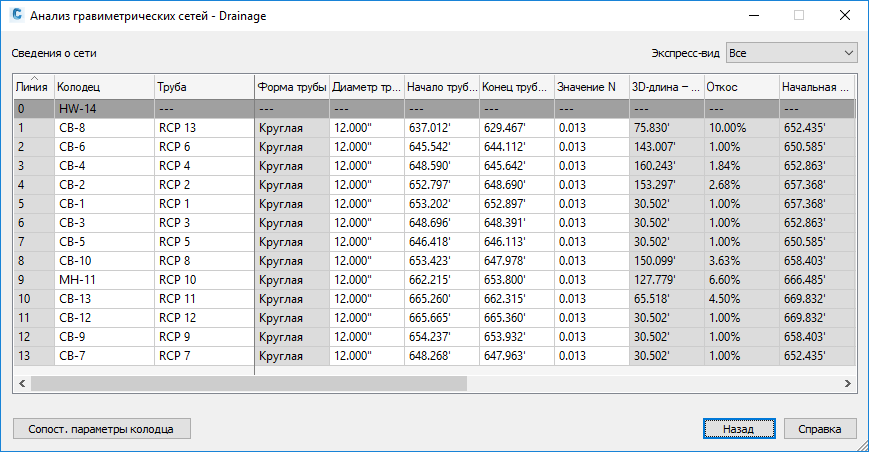Image resolution: width=869 pixels, height=452 pixels.
Task: Click the Справка button
Action: pos(820,429)
